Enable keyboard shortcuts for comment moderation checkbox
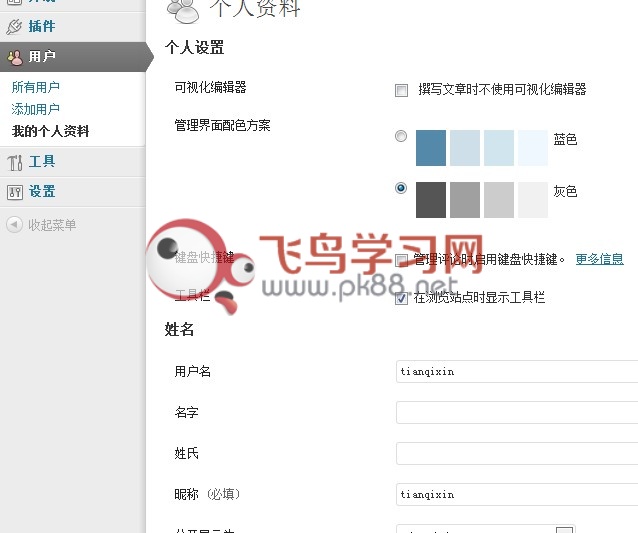Viewport: 638px width, 533px height. [x=402, y=260]
